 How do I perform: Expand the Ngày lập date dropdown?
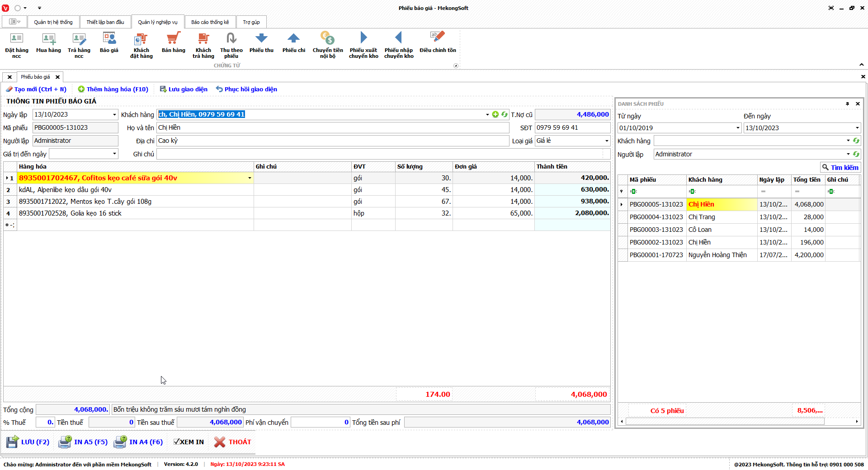point(114,115)
